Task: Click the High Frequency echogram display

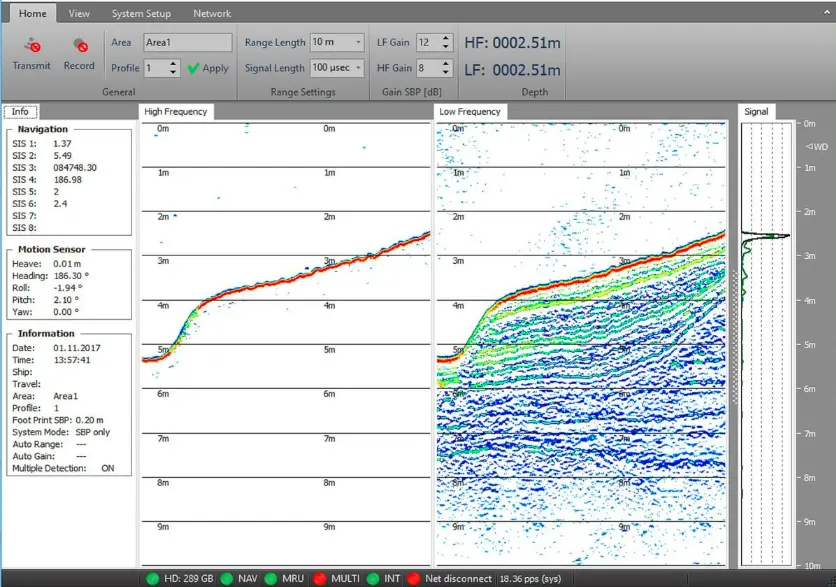Action: pos(286,344)
